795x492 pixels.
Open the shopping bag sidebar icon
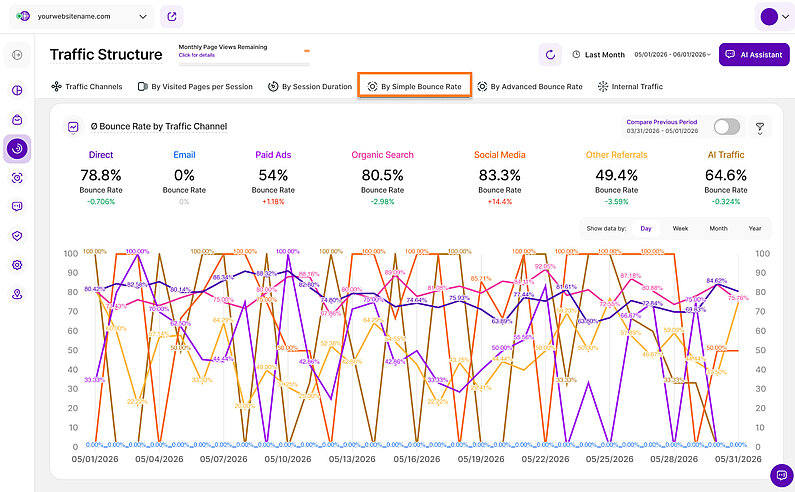click(x=17, y=120)
